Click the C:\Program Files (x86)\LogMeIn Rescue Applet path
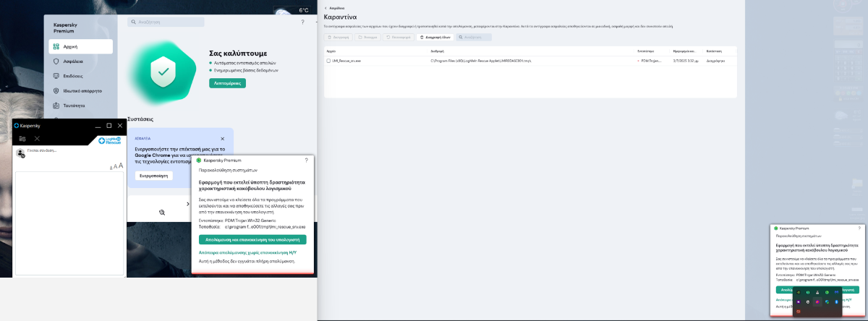This screenshot has height=321, width=868. [481, 61]
